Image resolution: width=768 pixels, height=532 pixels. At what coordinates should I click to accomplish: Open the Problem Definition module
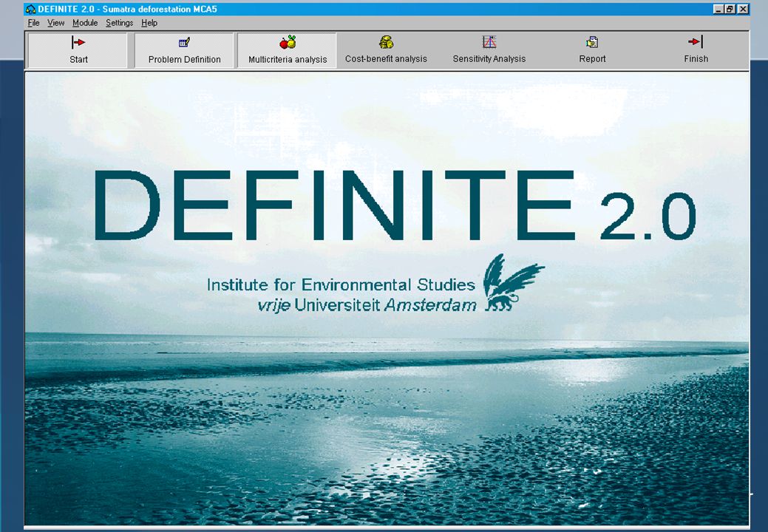(185, 50)
